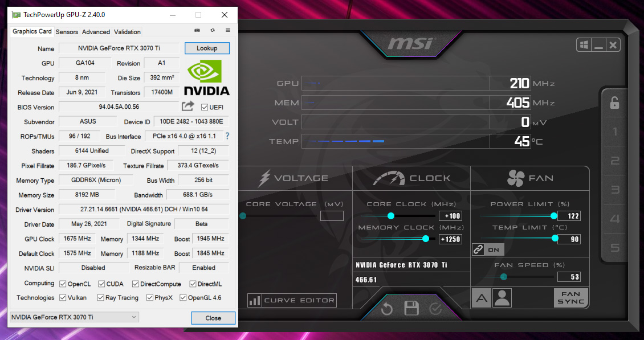Click the profile lock icon in Afterburner
The width and height of the screenshot is (644, 340).
614,103
